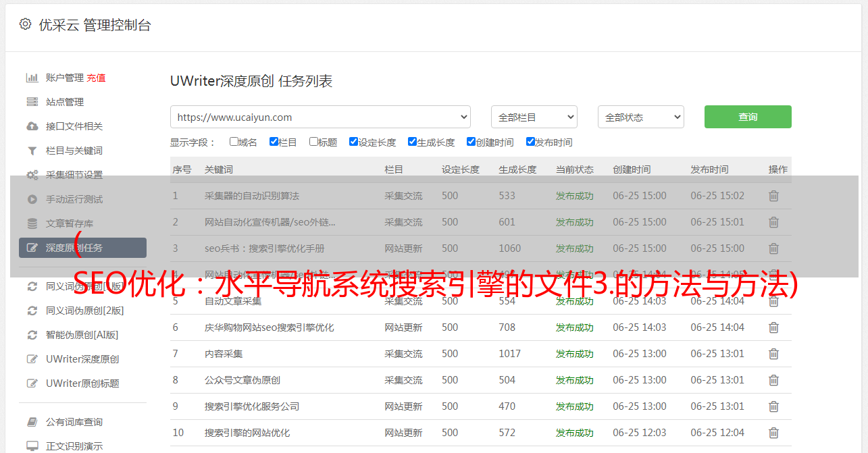Open 同义词伪原创[2版] in the sidebar
This screenshot has width=868, height=453.
click(x=84, y=311)
